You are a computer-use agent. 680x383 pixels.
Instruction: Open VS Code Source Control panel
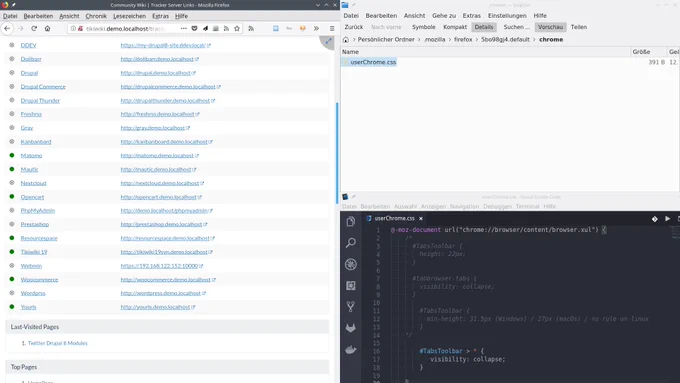(351, 307)
